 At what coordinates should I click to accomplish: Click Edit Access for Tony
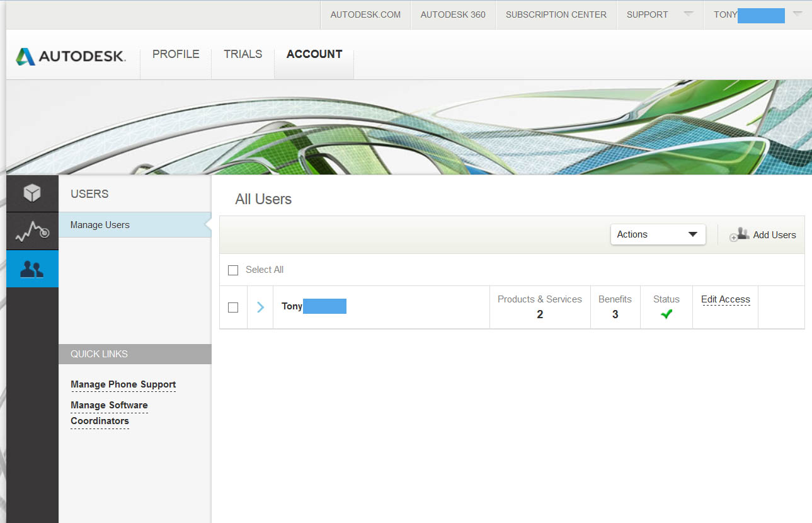pyautogui.click(x=726, y=299)
